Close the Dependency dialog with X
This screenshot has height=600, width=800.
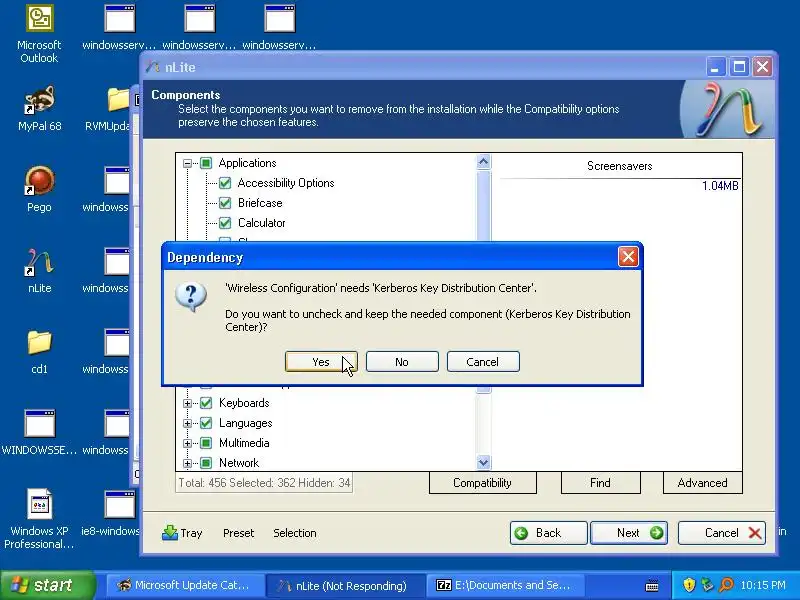(628, 257)
